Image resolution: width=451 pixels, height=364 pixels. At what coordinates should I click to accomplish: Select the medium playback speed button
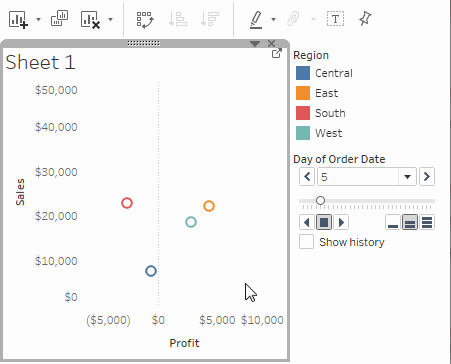410,222
